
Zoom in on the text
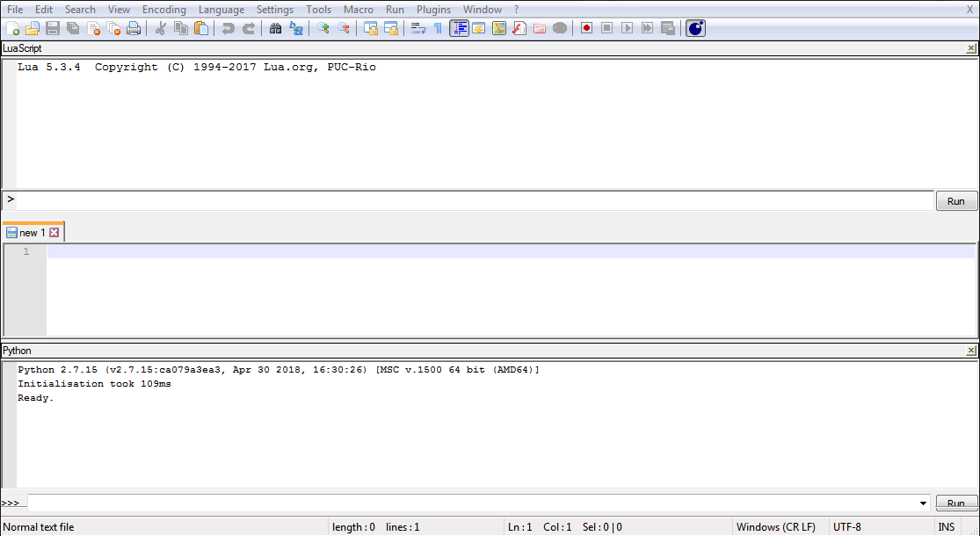pos(325,28)
